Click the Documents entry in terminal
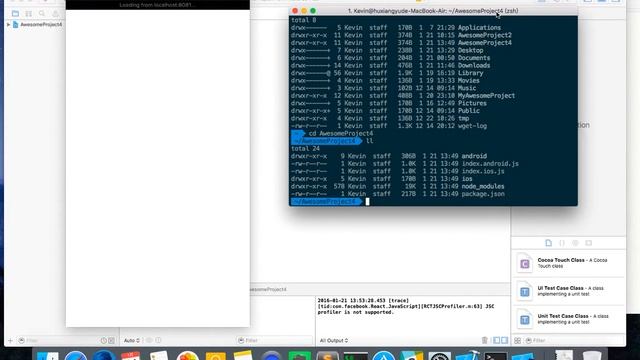 [474, 58]
